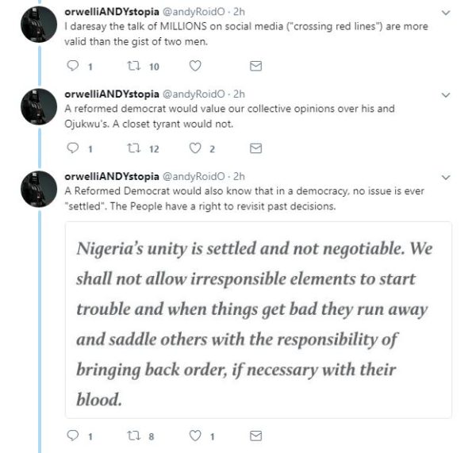Like the last tweet showing 1 like
This screenshot has height=453, width=476.
point(196,436)
